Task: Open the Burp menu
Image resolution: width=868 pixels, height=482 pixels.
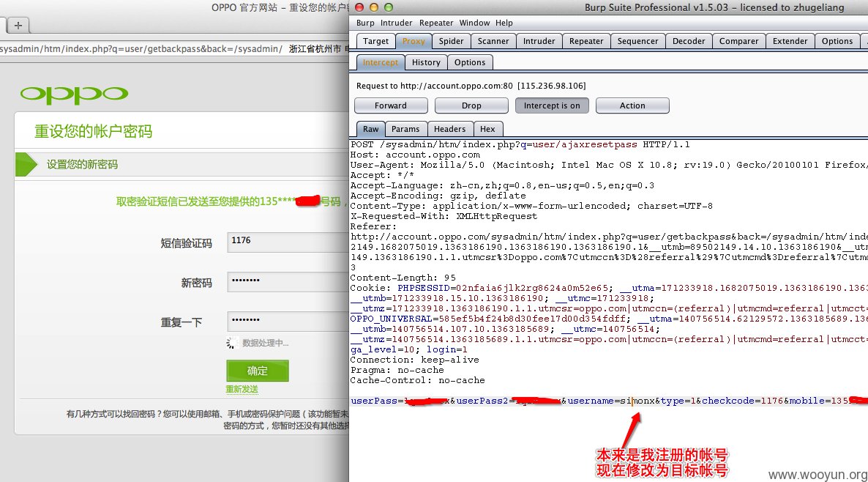Action: (x=364, y=23)
